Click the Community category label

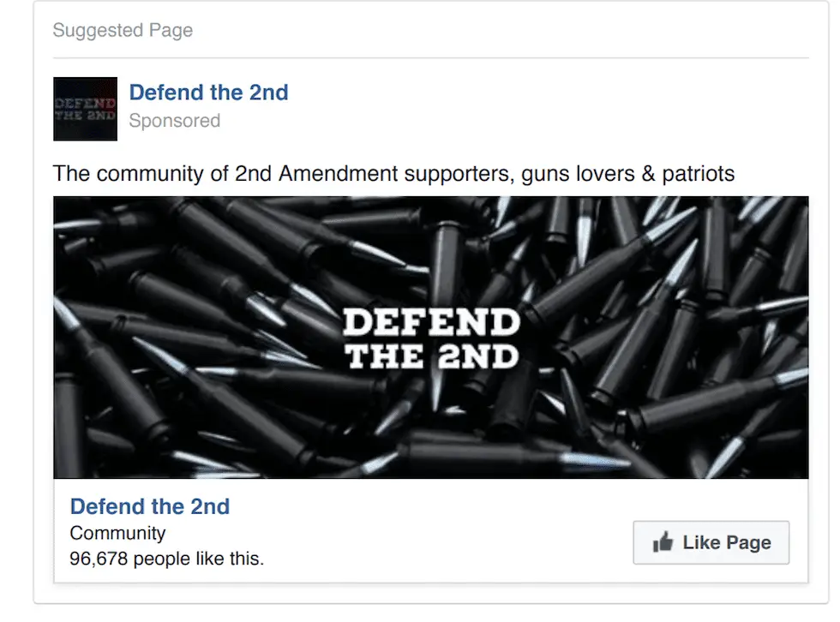coord(117,533)
